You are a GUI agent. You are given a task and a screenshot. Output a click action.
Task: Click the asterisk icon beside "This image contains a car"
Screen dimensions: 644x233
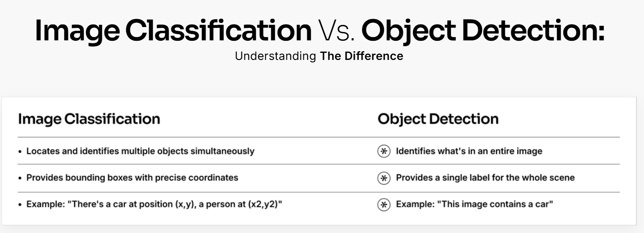tap(383, 205)
